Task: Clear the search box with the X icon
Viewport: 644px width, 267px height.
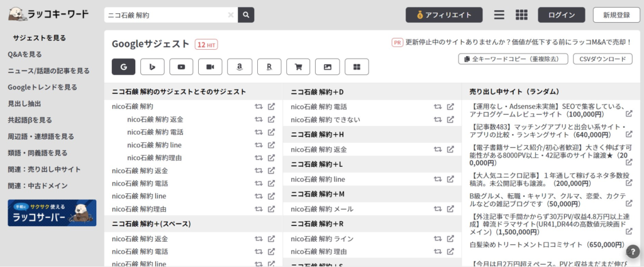Action: tap(231, 15)
